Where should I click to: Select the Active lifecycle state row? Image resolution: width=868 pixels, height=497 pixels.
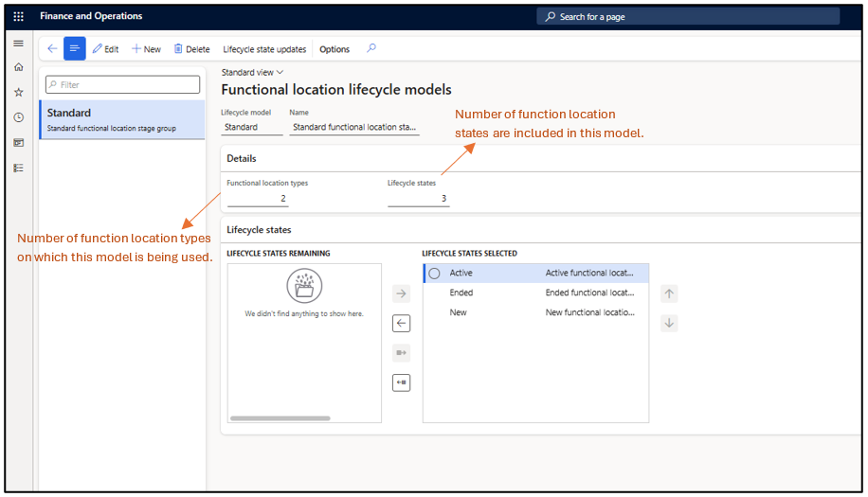pyautogui.click(x=535, y=273)
